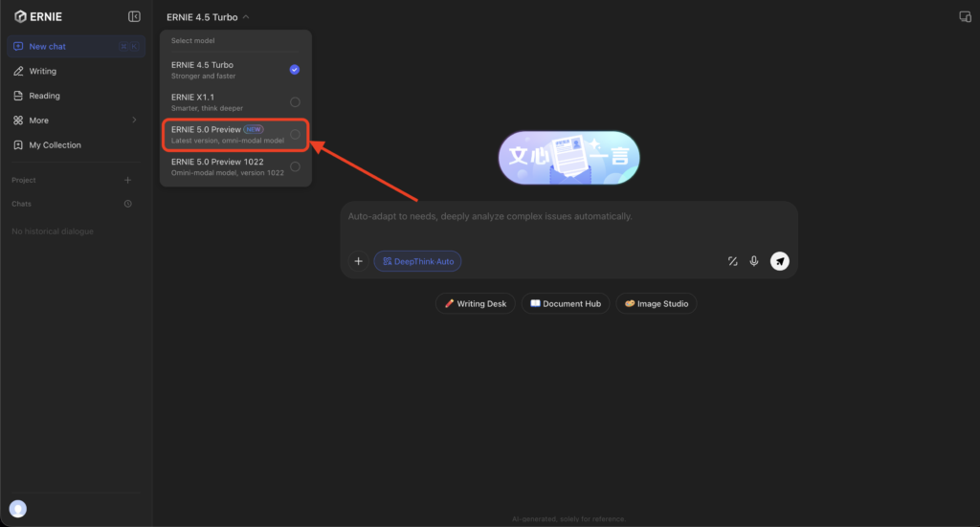
Task: Open chat history clock icon
Action: 128,204
